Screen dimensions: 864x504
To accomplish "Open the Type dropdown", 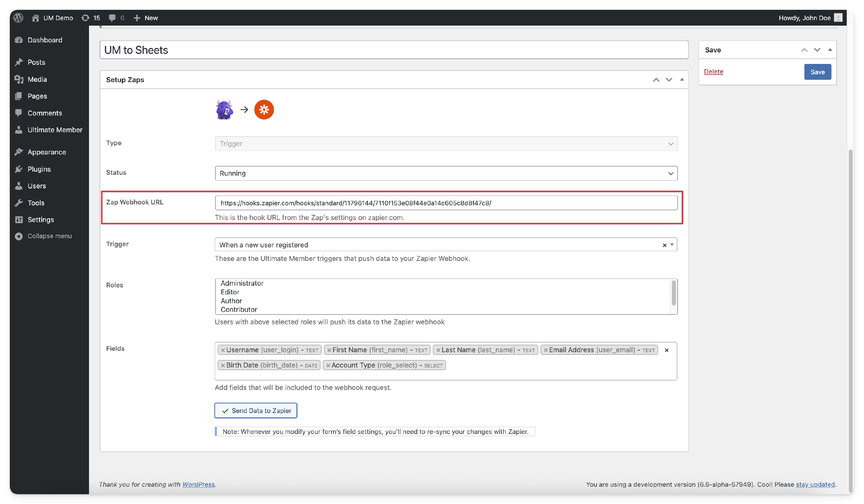I will tap(446, 144).
